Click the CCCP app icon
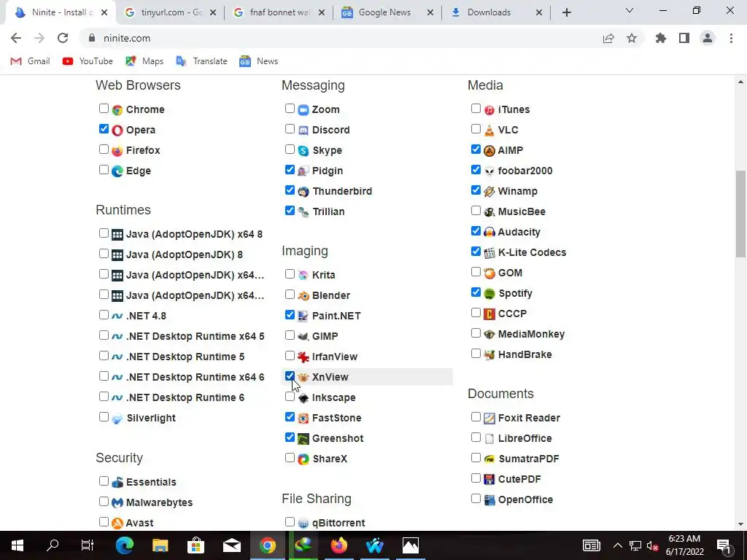Viewport: 747px width, 560px height. click(x=489, y=314)
